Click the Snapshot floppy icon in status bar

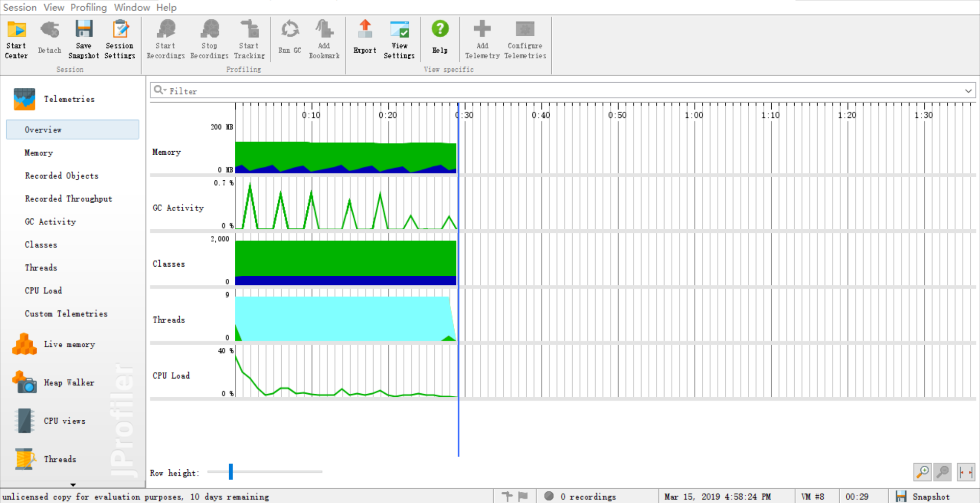point(901,496)
